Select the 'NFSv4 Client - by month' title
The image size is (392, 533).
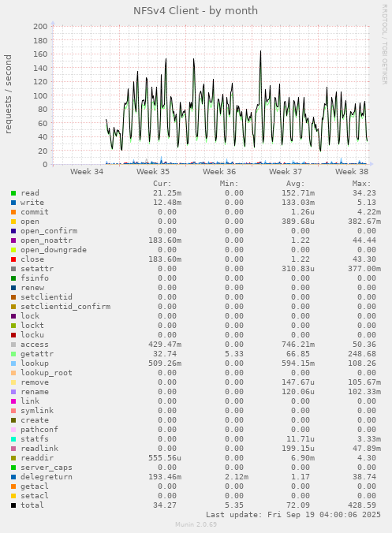[196, 11]
